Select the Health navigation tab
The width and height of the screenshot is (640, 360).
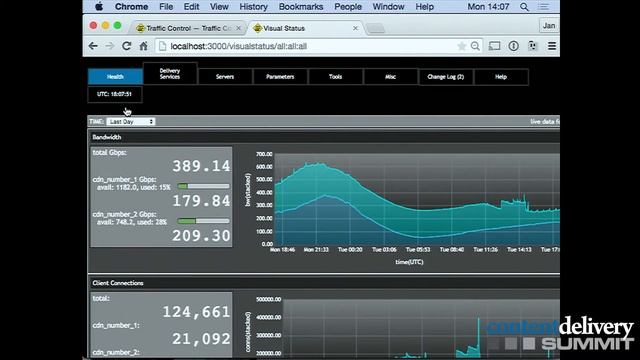click(x=115, y=77)
